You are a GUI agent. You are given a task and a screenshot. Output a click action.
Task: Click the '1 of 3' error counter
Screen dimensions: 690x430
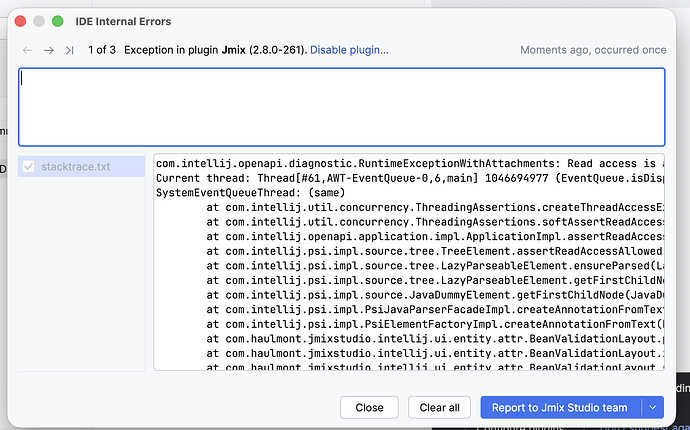102,50
